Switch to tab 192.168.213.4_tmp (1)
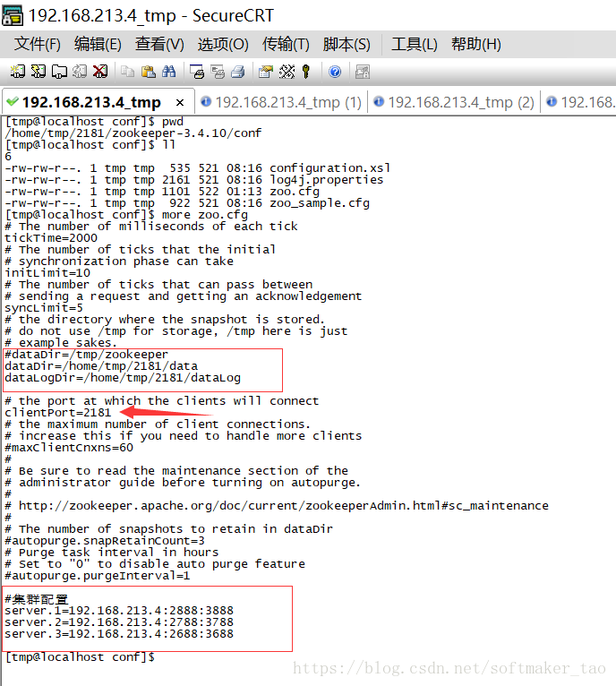Screen dimensions: 616x686 point(281,102)
